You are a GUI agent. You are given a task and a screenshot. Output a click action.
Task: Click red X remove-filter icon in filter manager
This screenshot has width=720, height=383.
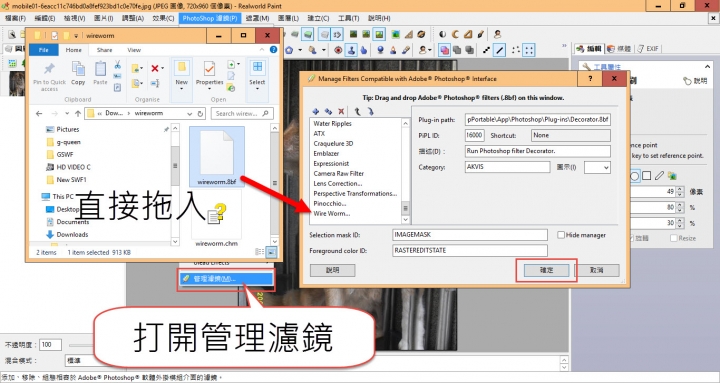click(x=341, y=111)
